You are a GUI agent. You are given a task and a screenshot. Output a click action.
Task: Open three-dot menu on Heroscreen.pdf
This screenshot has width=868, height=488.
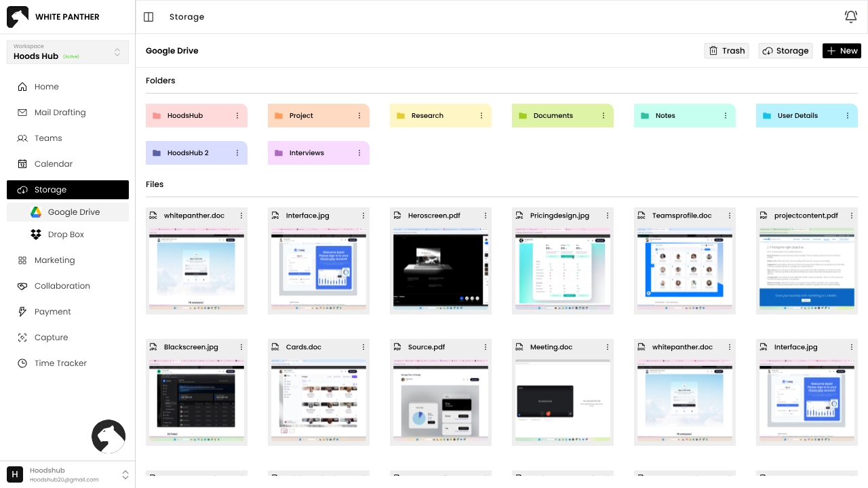[486, 216]
